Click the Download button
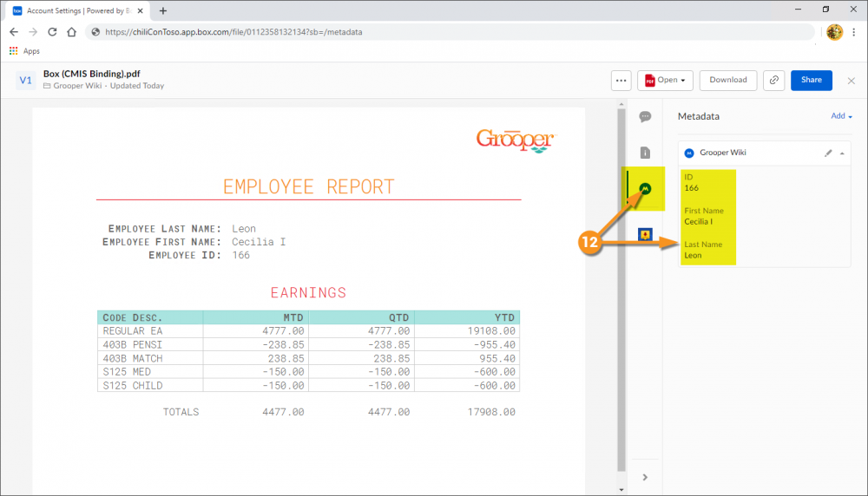Image resolution: width=868 pixels, height=496 pixels. [728, 81]
